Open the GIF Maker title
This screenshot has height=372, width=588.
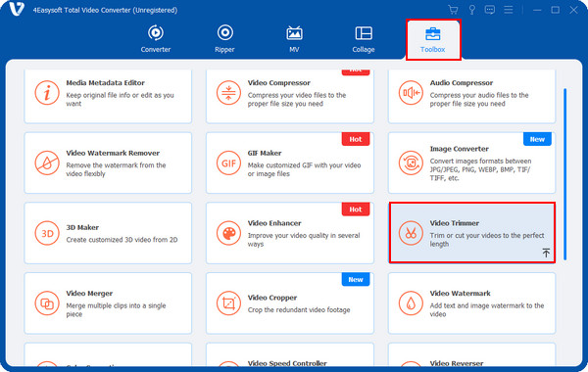coord(265,153)
